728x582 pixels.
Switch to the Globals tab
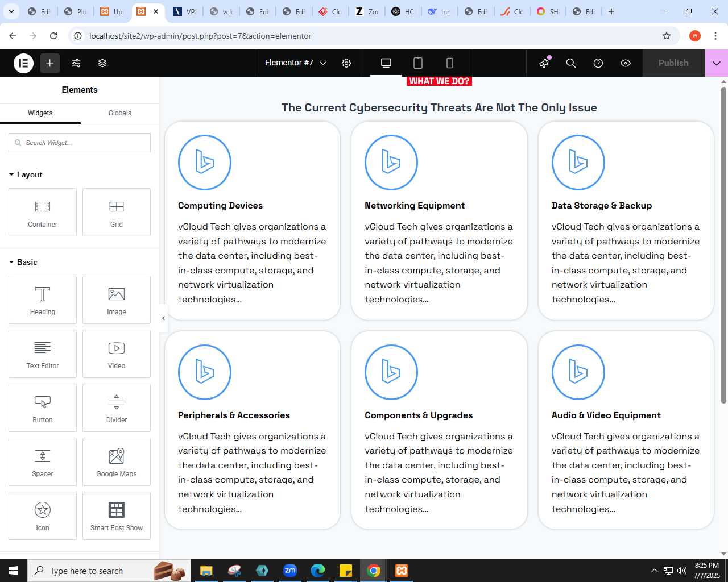coord(120,113)
